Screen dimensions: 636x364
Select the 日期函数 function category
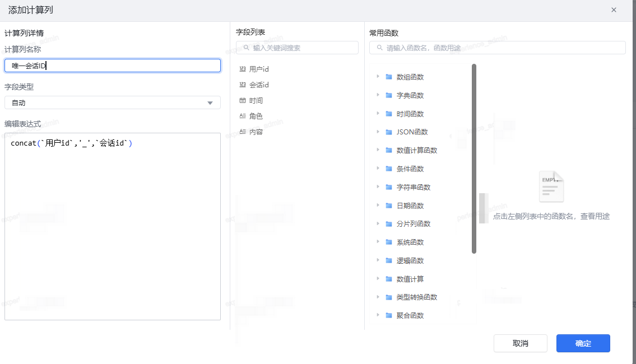pos(410,206)
